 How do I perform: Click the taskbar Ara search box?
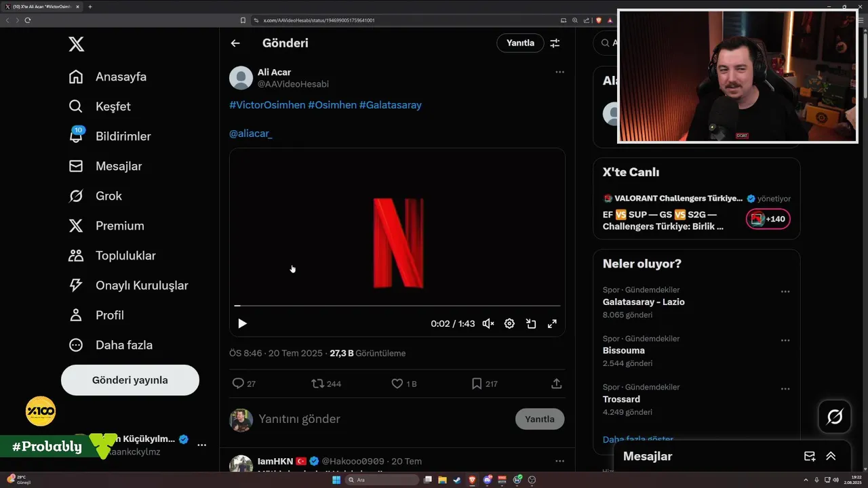tap(382, 480)
